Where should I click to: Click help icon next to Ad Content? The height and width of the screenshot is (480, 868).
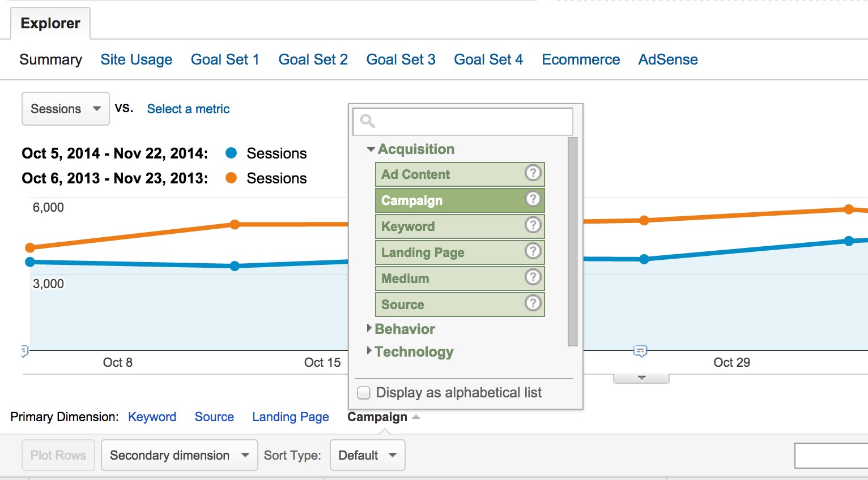tap(533, 173)
